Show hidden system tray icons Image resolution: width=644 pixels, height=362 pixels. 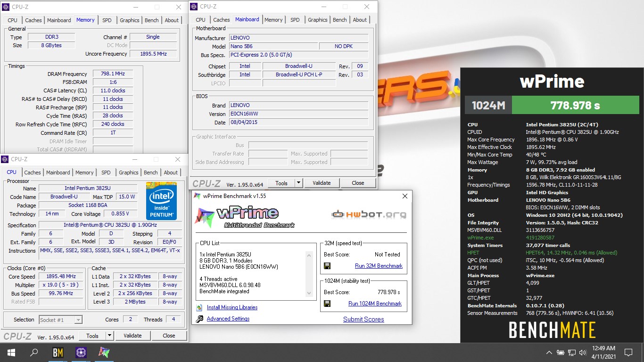click(x=549, y=352)
